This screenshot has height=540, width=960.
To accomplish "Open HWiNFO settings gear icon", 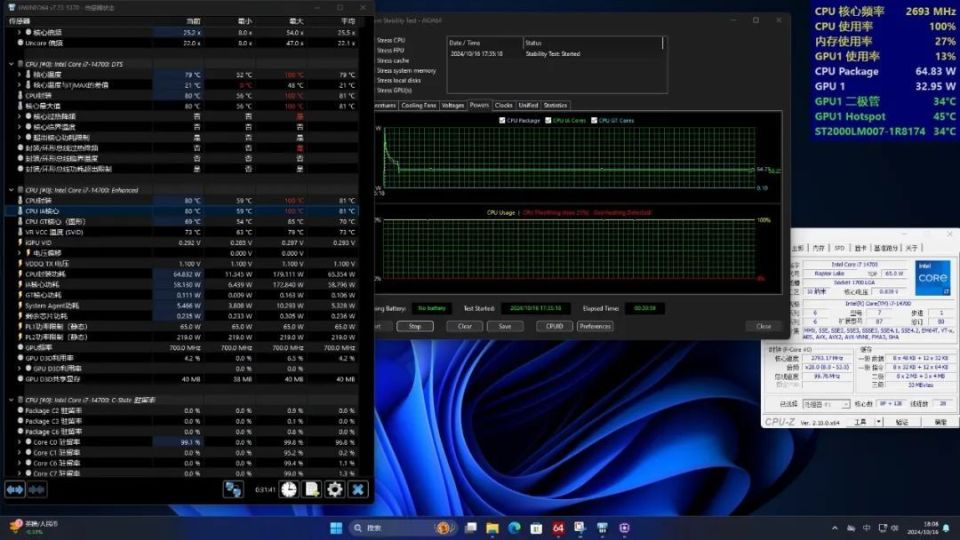I will point(334,489).
